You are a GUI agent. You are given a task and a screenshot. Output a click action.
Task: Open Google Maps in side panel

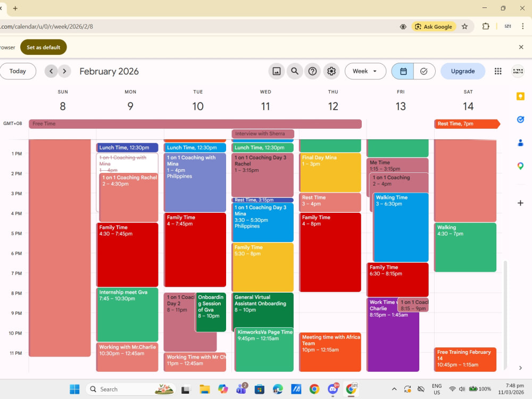tap(520, 166)
